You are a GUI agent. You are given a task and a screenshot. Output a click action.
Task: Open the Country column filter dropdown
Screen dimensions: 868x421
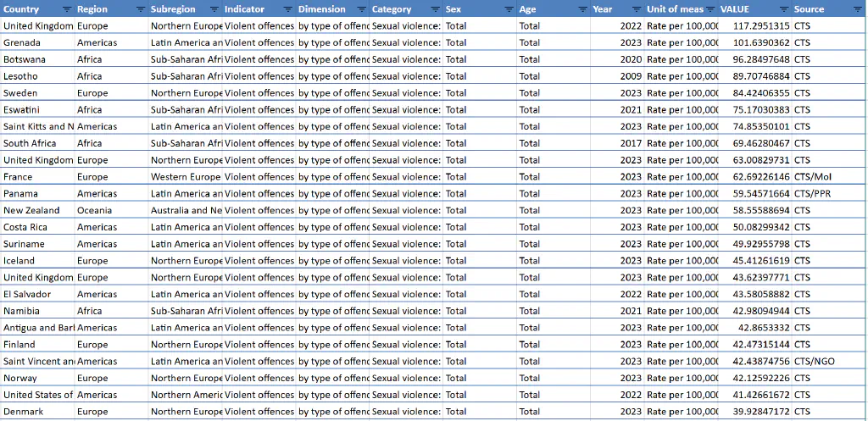[67, 9]
